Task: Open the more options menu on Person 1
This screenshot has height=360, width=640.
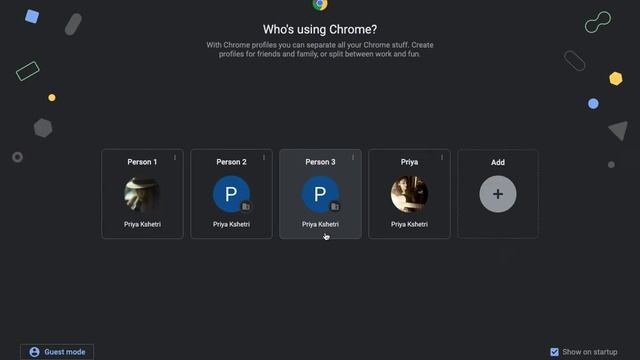Action: (175, 158)
